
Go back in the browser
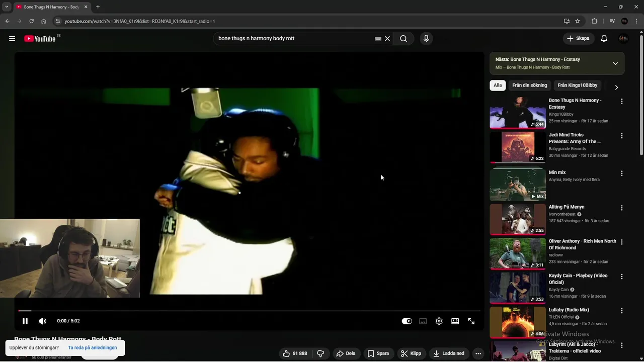(7, 21)
